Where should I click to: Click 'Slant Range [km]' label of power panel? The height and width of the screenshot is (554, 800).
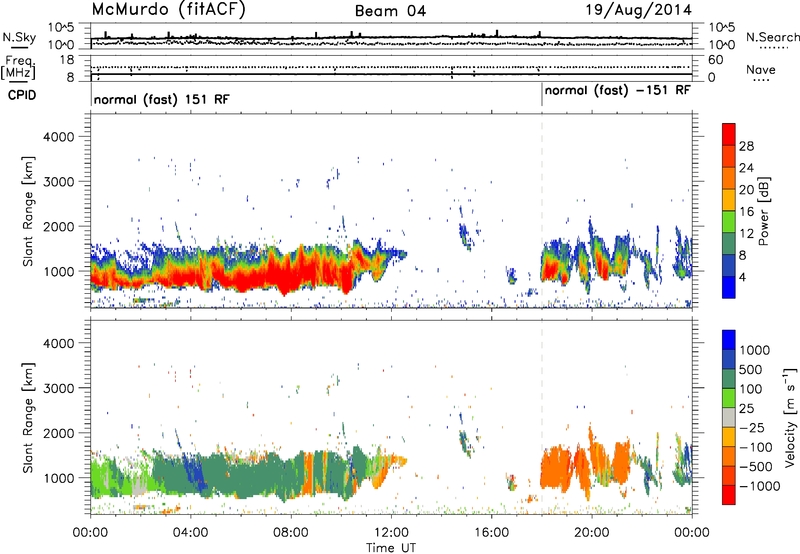click(x=28, y=211)
